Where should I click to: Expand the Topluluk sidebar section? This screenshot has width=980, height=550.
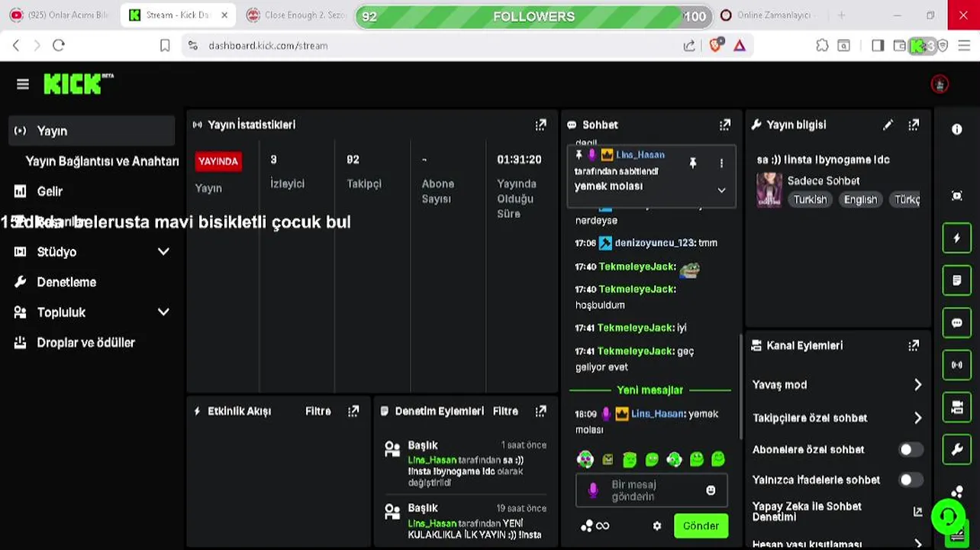tap(163, 312)
